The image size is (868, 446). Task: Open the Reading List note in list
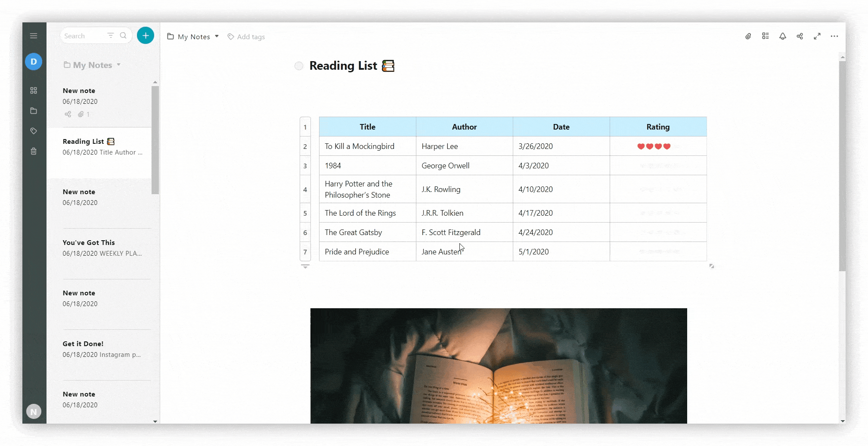(99, 153)
